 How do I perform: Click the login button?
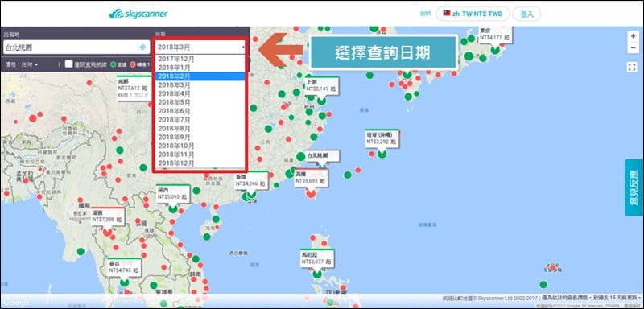(526, 14)
